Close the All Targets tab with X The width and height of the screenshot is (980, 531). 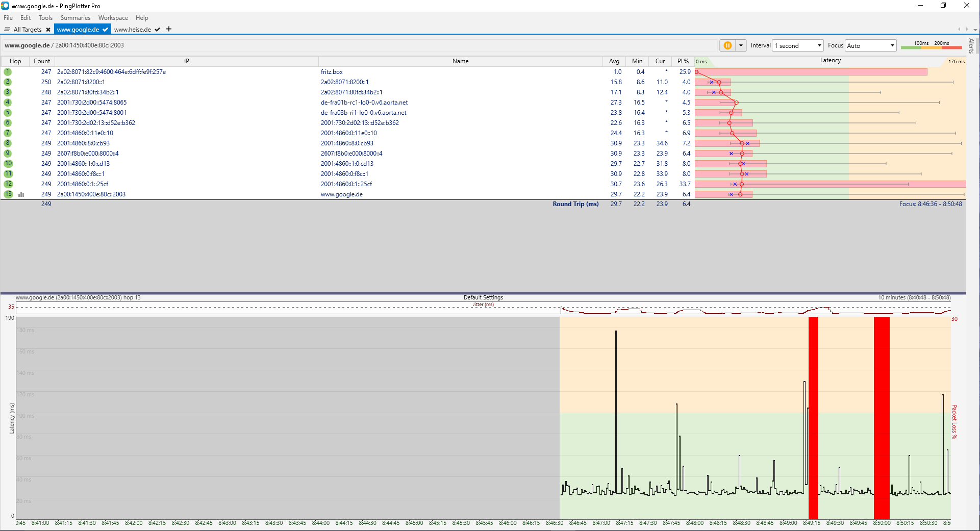coord(48,30)
